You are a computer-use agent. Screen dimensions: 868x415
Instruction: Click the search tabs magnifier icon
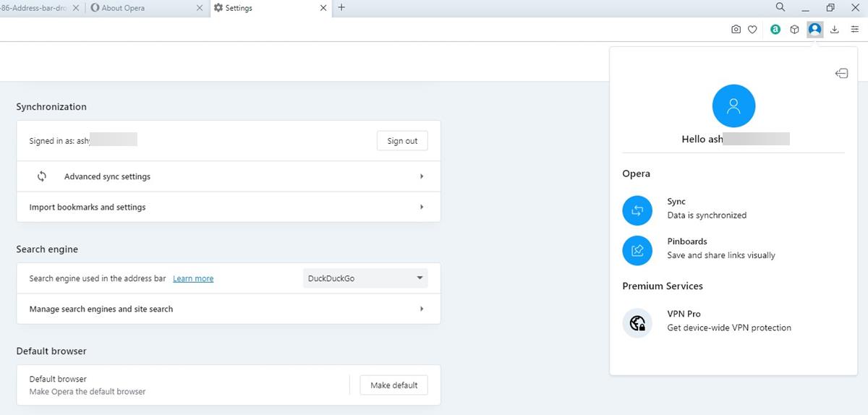click(780, 7)
